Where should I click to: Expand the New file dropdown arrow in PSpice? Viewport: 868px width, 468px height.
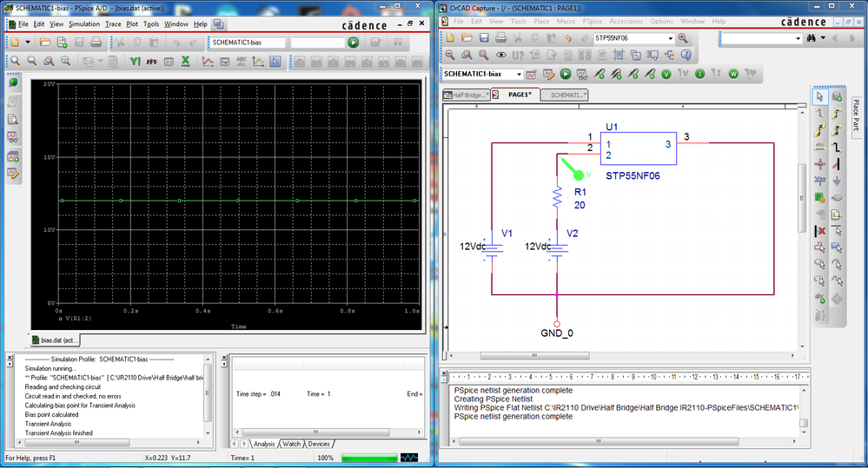(29, 43)
